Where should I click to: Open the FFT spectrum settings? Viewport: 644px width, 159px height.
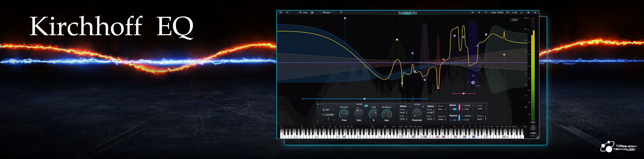point(508,12)
